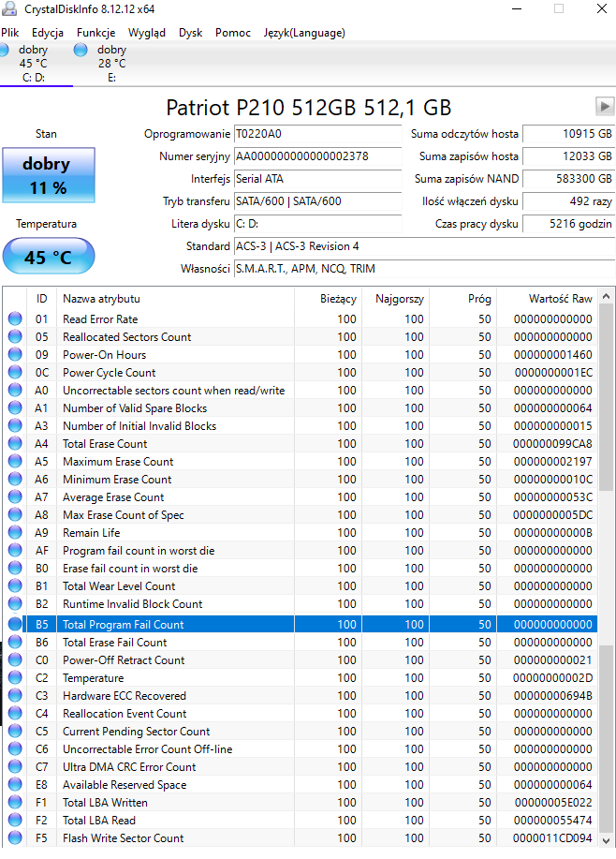Click the dobry 11 % health status button
616x859 pixels.
point(48,175)
